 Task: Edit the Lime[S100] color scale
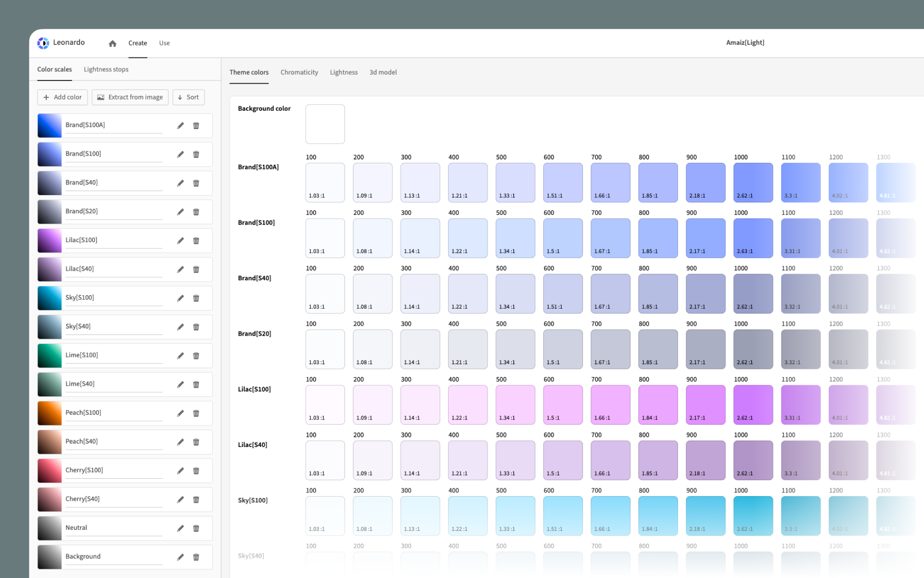180,355
